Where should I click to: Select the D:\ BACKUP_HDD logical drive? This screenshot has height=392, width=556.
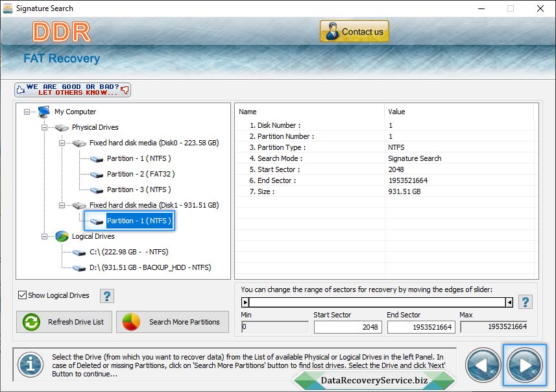pos(150,267)
